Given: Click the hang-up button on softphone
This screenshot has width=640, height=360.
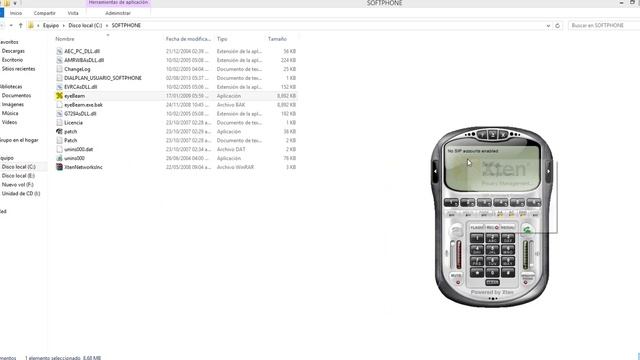Looking at the screenshot, I should (x=456, y=231).
